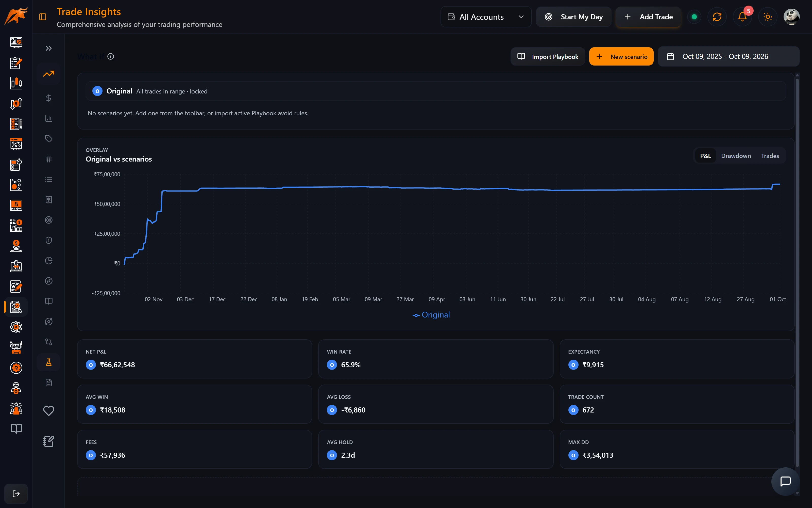Click the green online status indicator
The image size is (812, 508).
(x=694, y=17)
